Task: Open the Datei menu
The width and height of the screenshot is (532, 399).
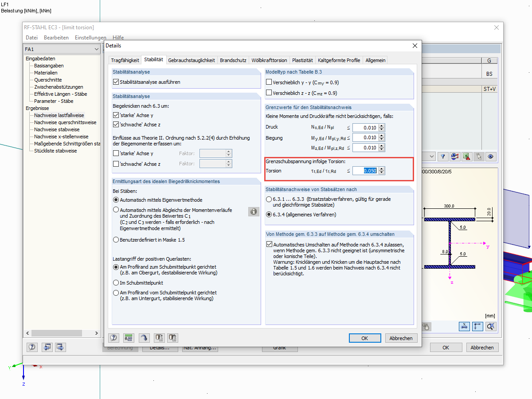Action: tap(32, 38)
